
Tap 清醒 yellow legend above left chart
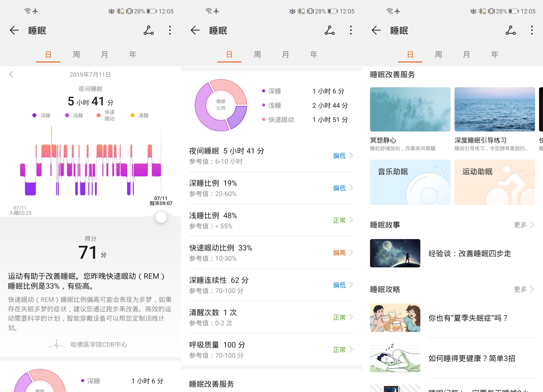pos(139,115)
